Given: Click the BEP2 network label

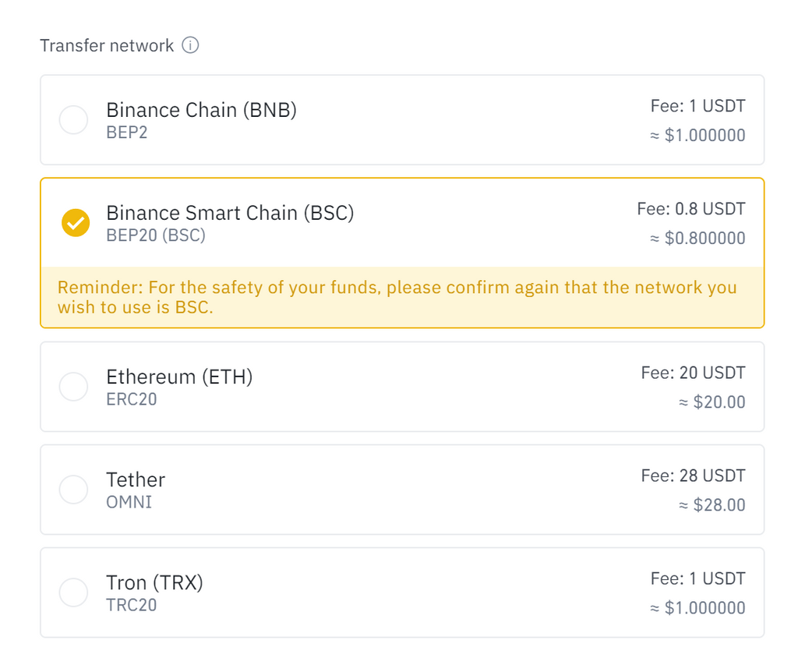Looking at the screenshot, I should pos(127,133).
